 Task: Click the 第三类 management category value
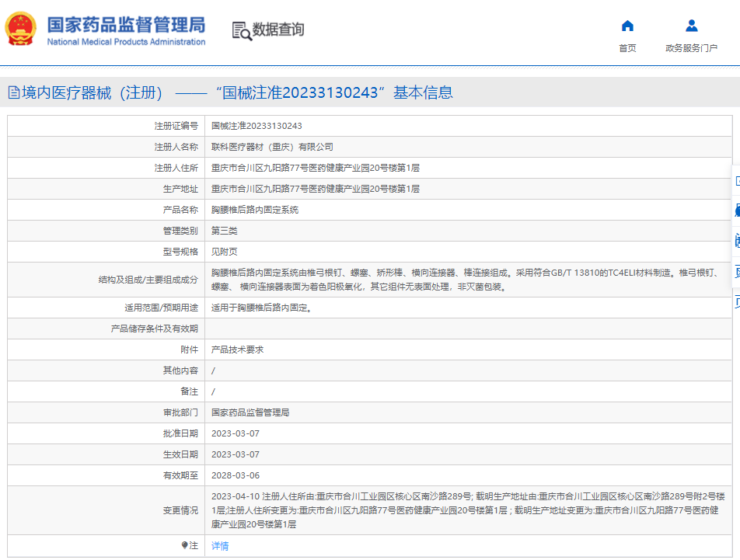click(224, 231)
